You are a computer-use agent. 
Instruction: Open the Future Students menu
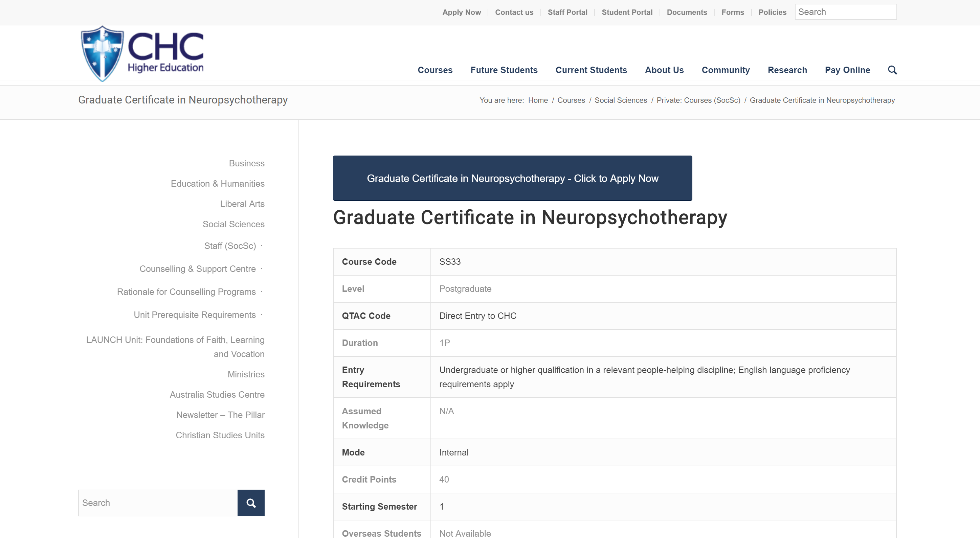click(x=504, y=70)
